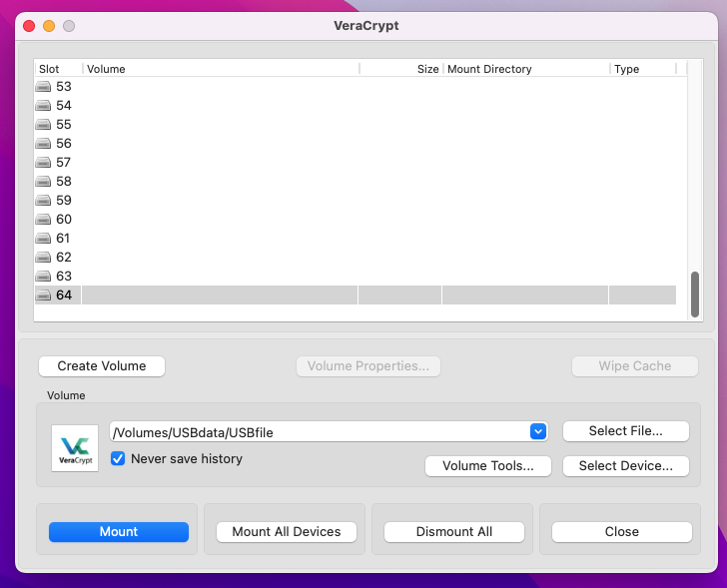
Task: Click the Mount Directory column header
Action: click(524, 69)
